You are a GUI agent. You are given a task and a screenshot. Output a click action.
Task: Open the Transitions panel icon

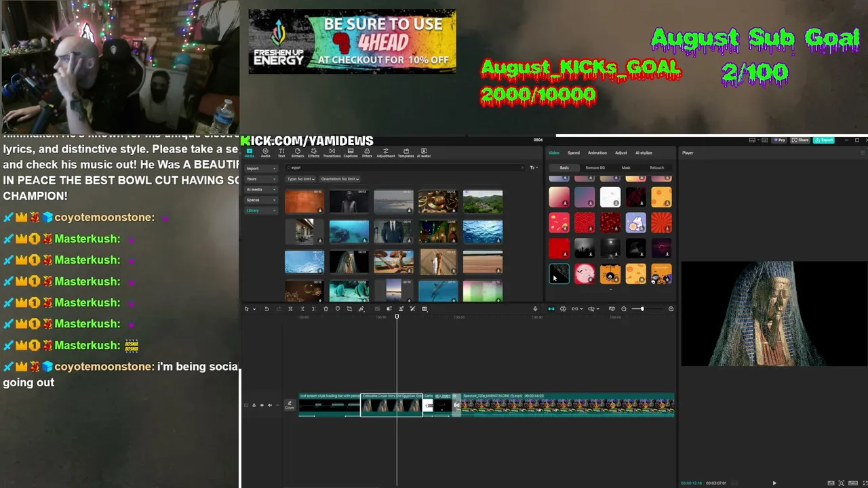(x=332, y=152)
